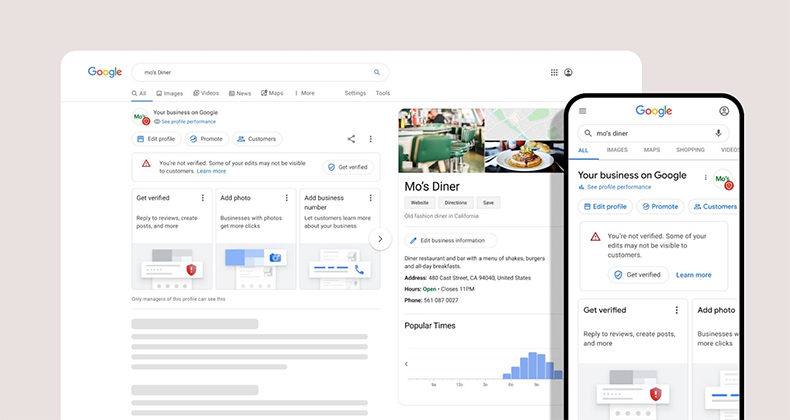Click the Google logo on desktop
Screen dimensions: 790x420
point(105,72)
